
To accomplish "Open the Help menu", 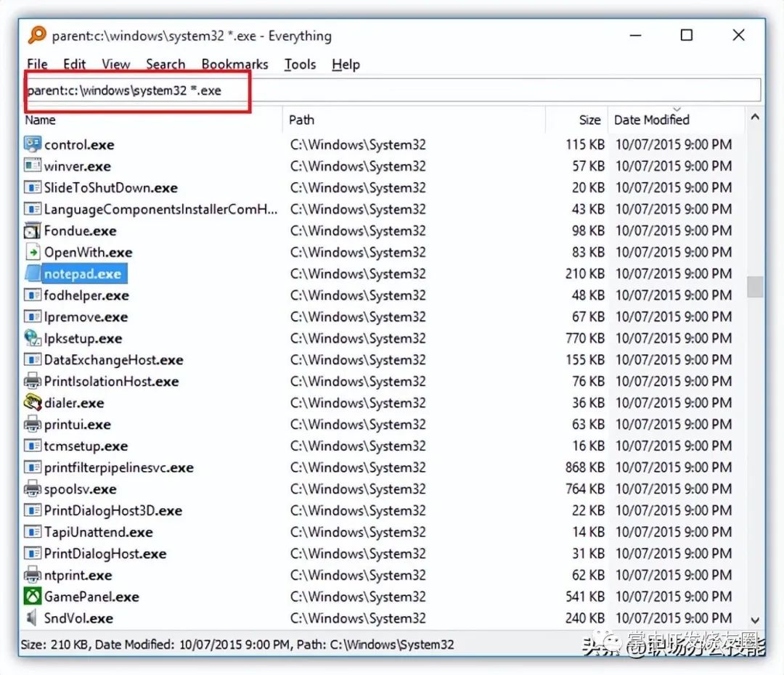I will (346, 64).
